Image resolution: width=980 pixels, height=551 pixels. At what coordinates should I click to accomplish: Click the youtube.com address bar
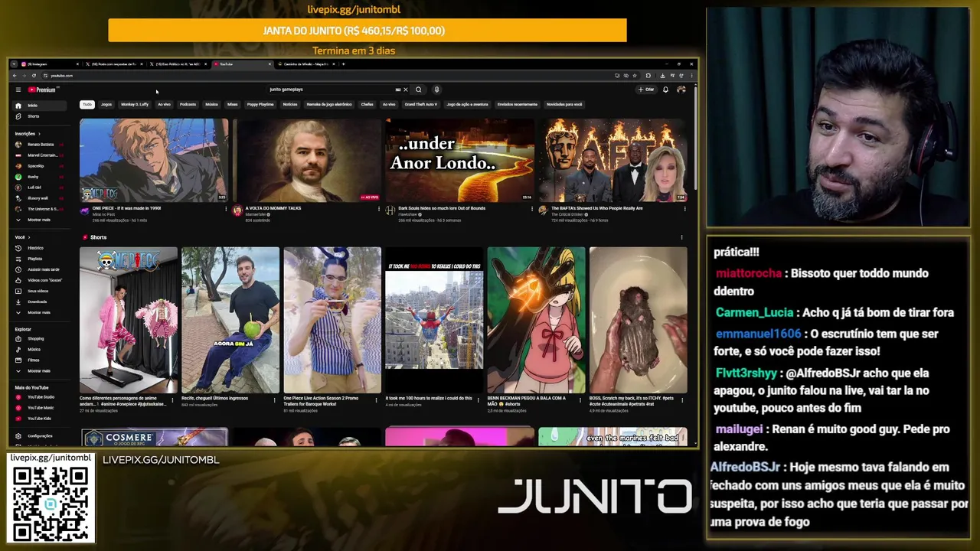329,76
